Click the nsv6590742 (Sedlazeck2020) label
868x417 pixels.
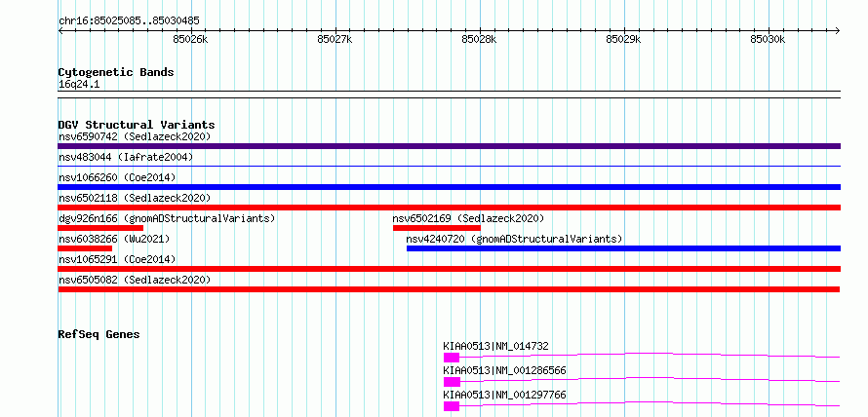click(135, 136)
